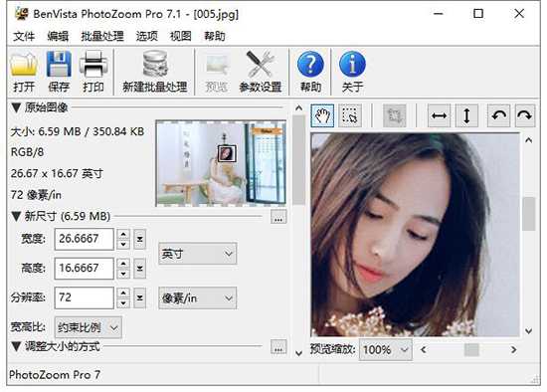Open the 批量处理 menu
This screenshot has width=547, height=392.
tap(102, 36)
